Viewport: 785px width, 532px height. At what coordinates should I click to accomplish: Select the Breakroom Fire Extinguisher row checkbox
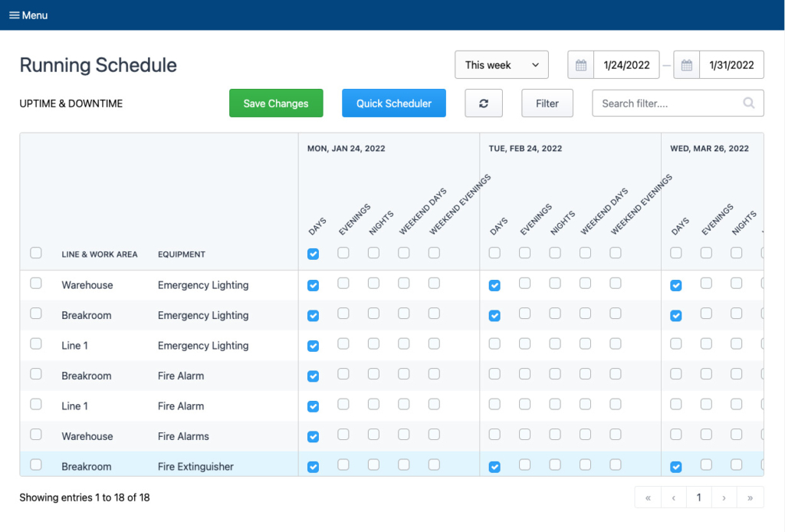click(35, 466)
